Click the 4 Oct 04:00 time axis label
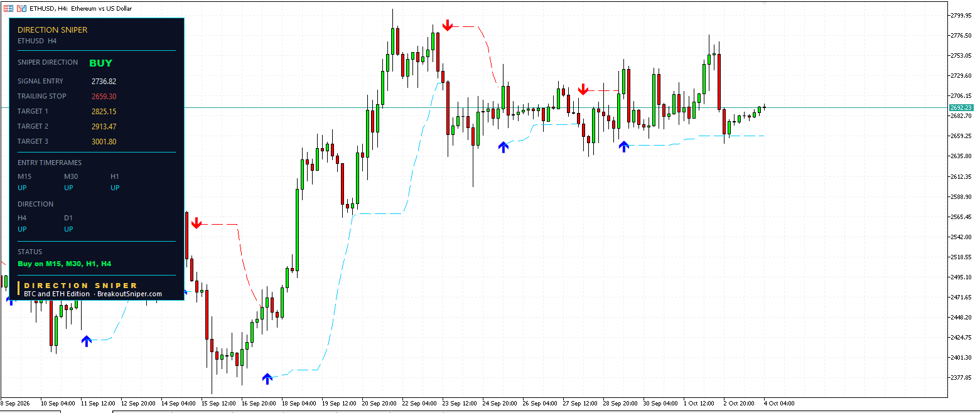 (x=780, y=403)
